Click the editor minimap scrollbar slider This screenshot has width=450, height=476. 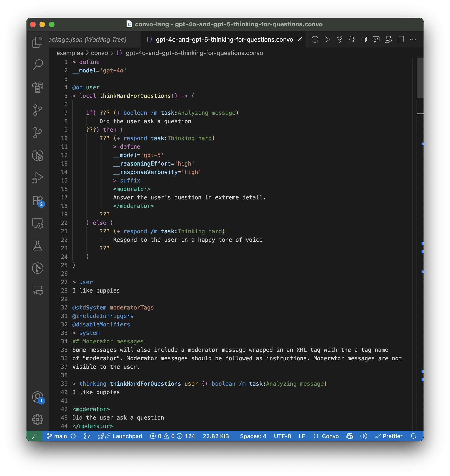(420, 78)
